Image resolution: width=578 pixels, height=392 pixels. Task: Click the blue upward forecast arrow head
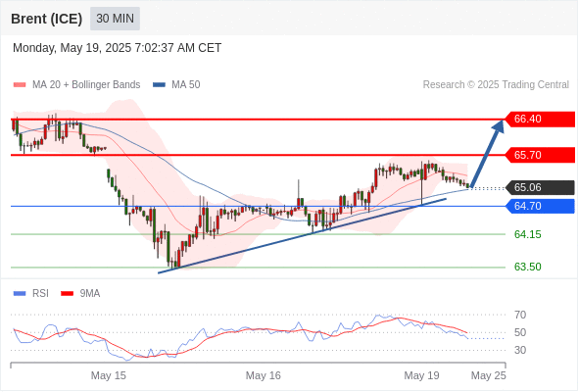pyautogui.click(x=499, y=125)
